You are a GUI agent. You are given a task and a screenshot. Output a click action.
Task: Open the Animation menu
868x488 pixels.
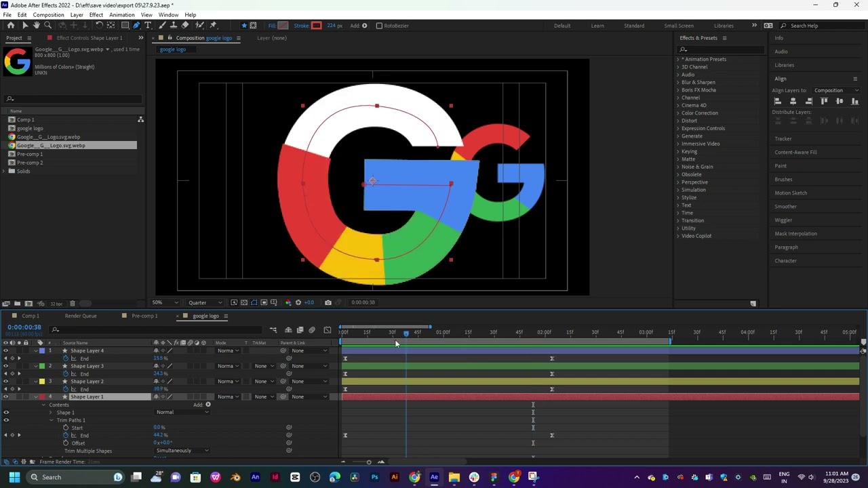(122, 15)
